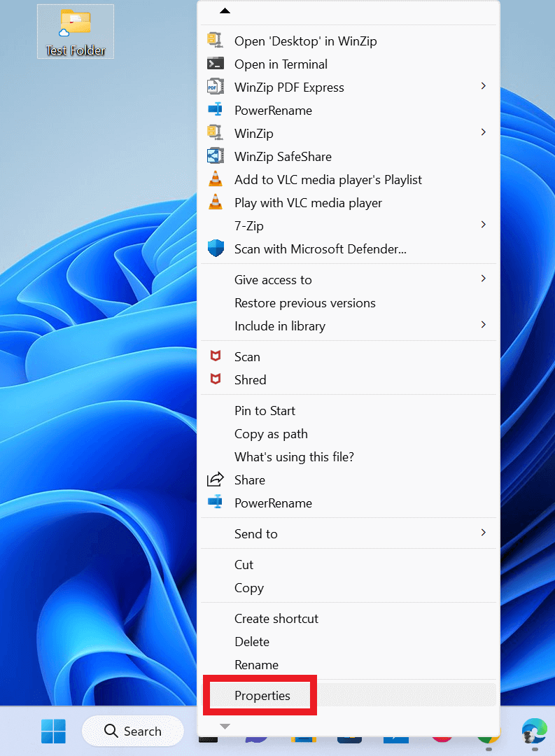
Task: Click the Edge icon on taskbar
Action: point(534,731)
